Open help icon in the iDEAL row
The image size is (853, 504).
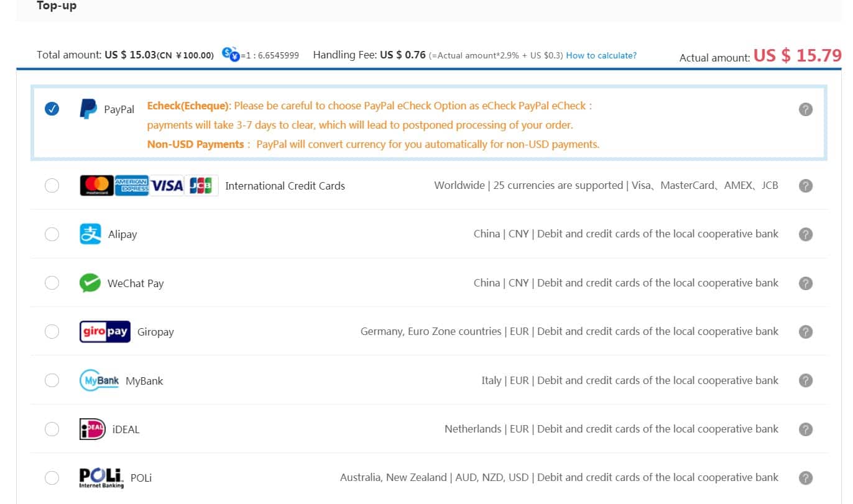806,429
